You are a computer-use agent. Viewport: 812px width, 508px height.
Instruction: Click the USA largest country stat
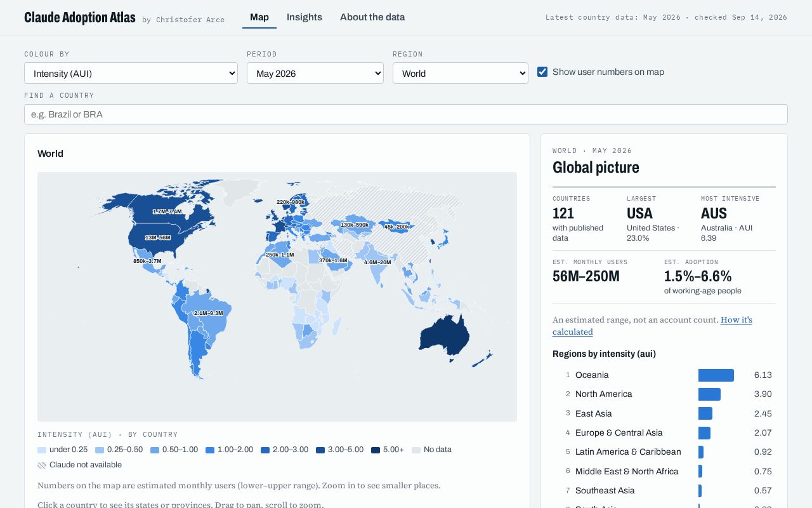[639, 213]
